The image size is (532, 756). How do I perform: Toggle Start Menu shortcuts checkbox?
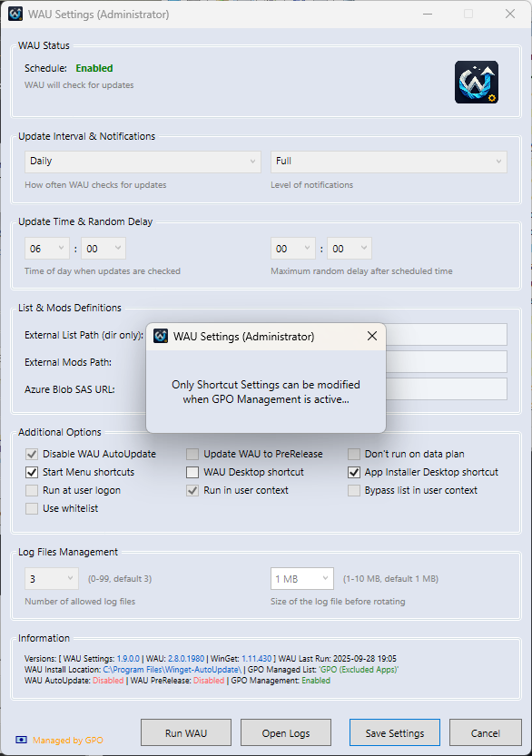pyautogui.click(x=32, y=473)
